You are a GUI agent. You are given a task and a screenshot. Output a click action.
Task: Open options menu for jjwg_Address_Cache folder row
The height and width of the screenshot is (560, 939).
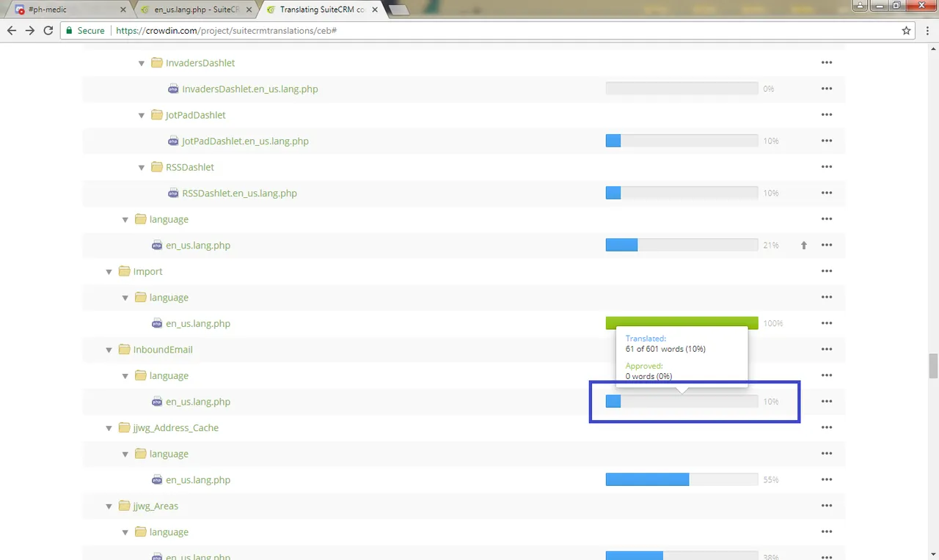[x=827, y=428]
